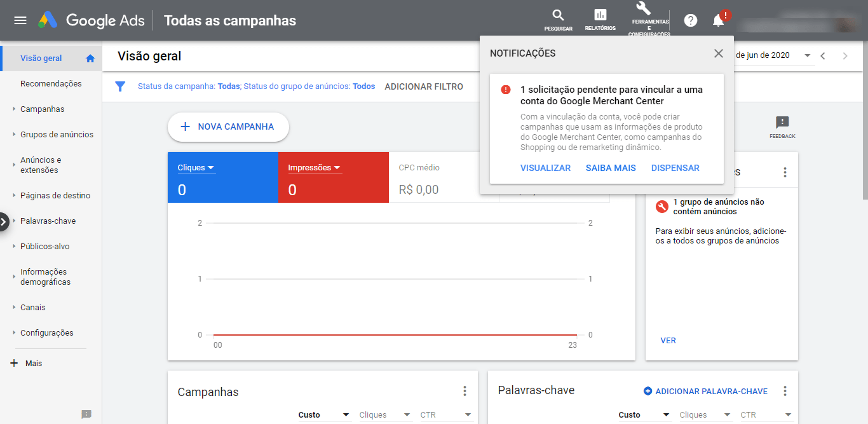
Task: Open the Feedback icon
Action: point(782,127)
